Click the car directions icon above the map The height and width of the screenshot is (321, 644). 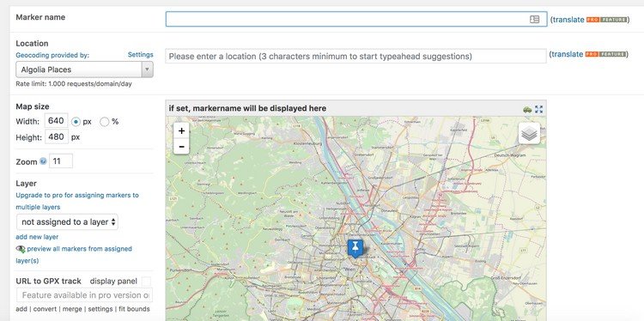click(527, 109)
